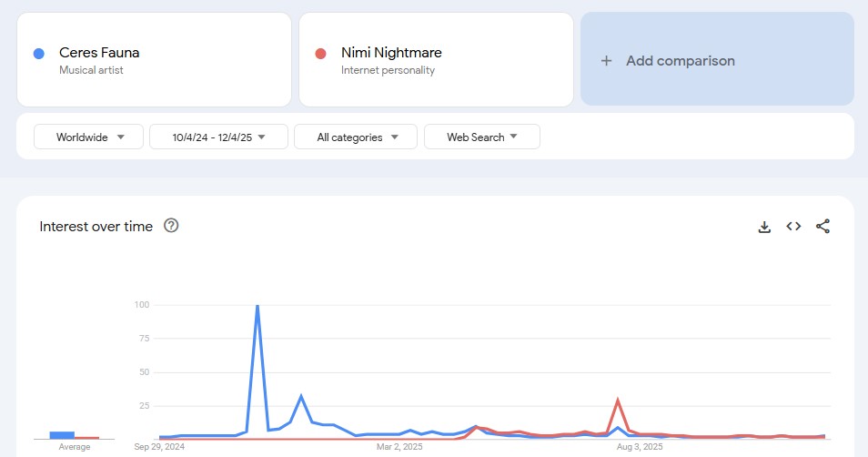Change the Web Search type dropdown
Screen dimensions: 868x457
click(482, 137)
